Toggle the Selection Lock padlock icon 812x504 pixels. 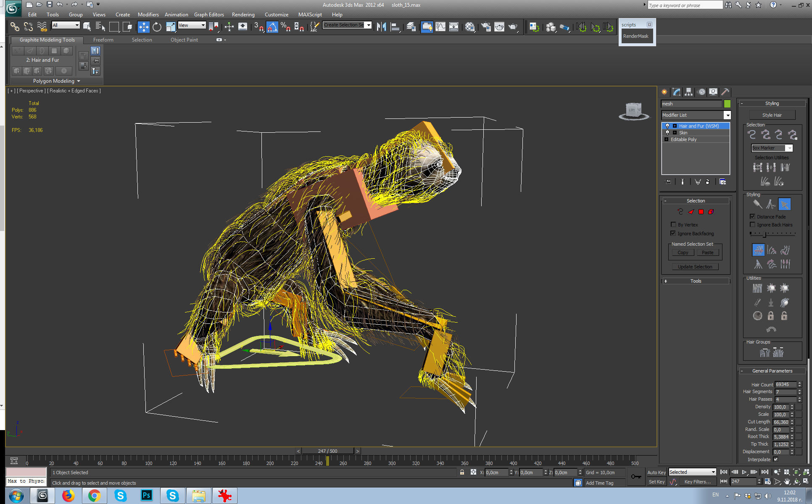(462, 472)
